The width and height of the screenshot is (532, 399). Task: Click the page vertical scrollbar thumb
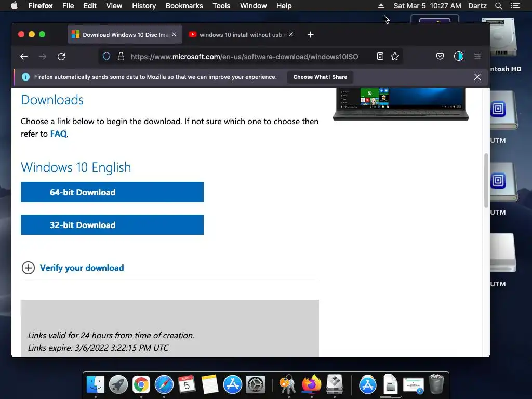(486, 180)
